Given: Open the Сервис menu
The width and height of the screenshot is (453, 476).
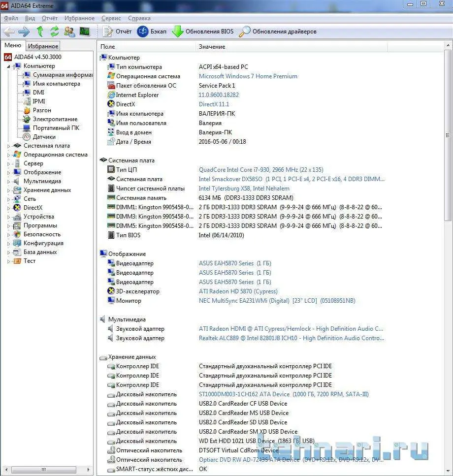Looking at the screenshot, I should [111, 18].
